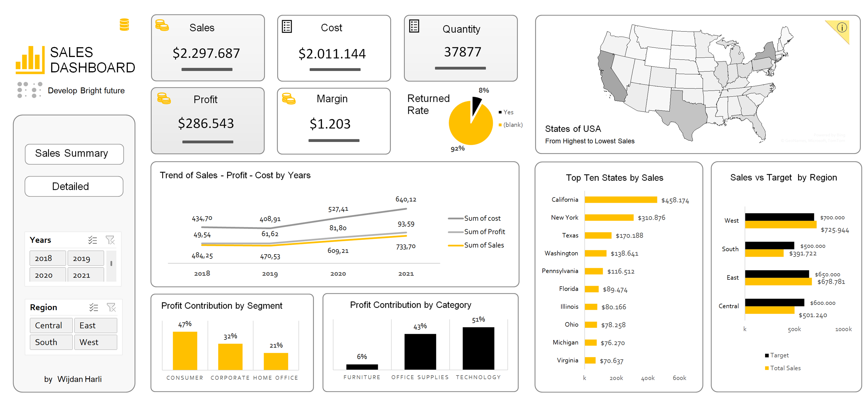
Task: Click the Washington sales bar
Action: pos(595,253)
